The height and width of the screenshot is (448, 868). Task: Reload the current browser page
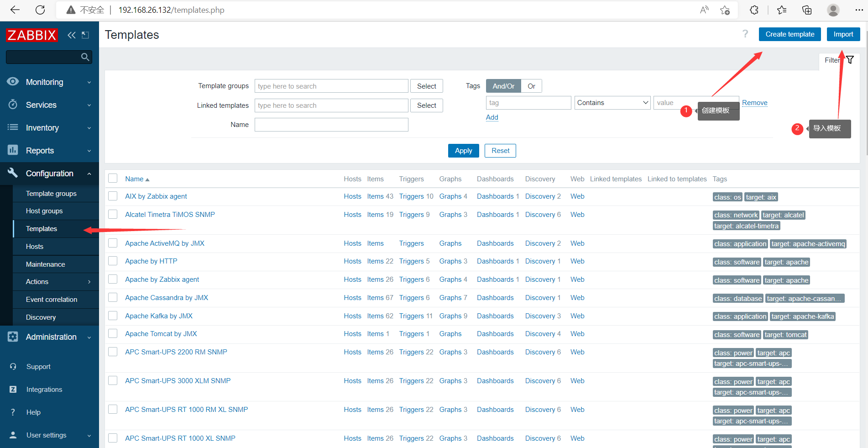point(40,10)
